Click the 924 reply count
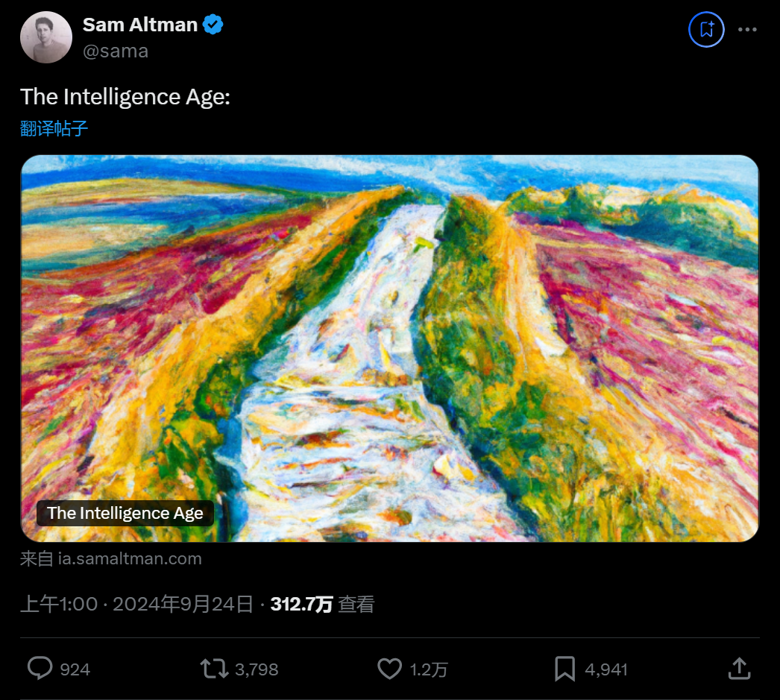The height and width of the screenshot is (700, 780). [x=75, y=669]
